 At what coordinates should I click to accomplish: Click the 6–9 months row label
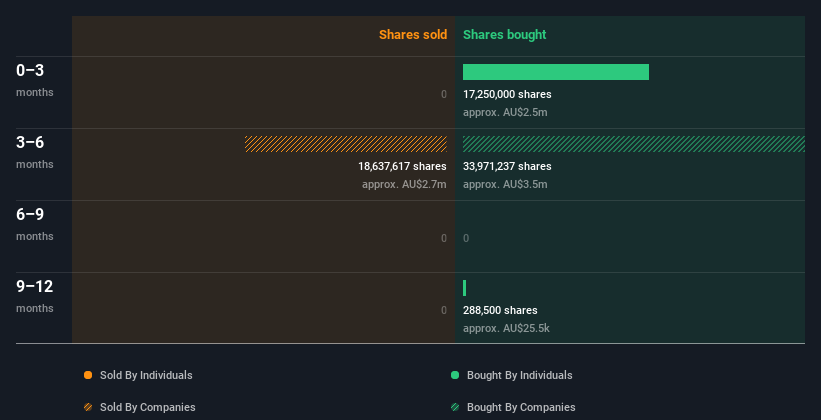pyautogui.click(x=35, y=224)
